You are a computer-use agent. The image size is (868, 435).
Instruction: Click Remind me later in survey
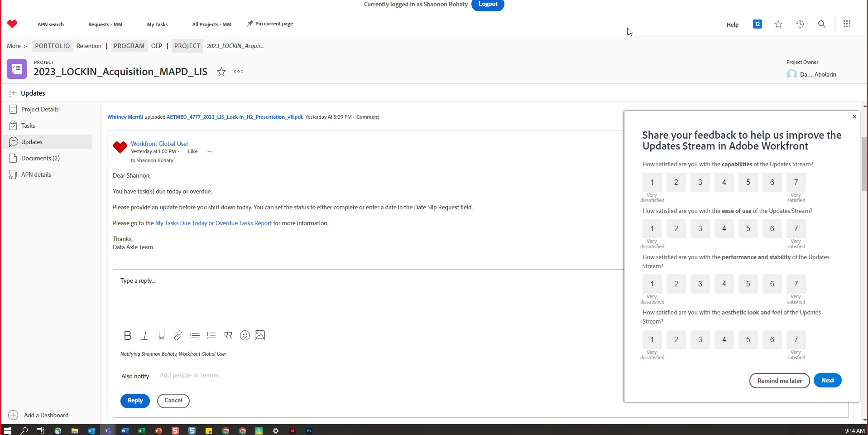(780, 381)
